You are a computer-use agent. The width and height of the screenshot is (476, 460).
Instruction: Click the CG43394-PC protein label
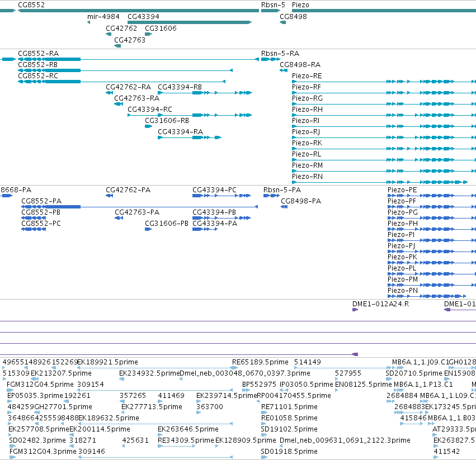pyautogui.click(x=214, y=190)
